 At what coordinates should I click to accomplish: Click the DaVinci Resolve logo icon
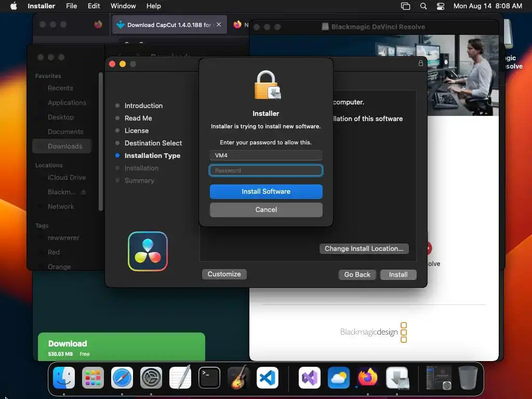148,251
